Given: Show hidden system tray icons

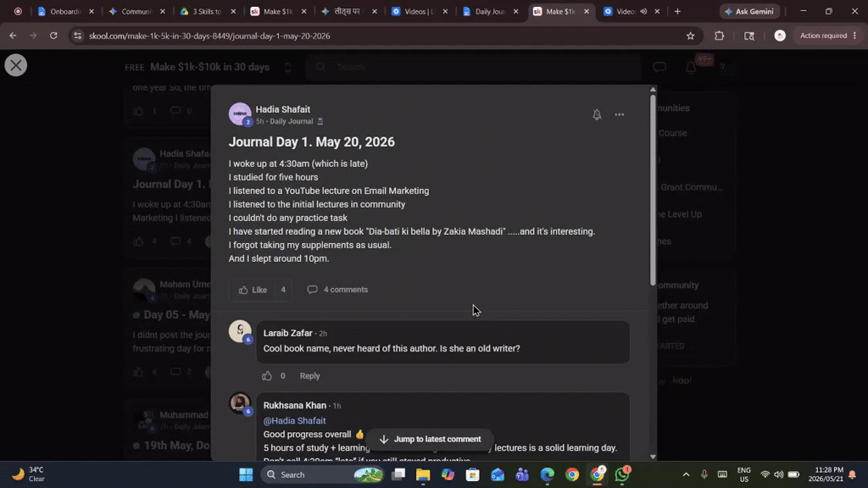Looking at the screenshot, I should tap(686, 474).
